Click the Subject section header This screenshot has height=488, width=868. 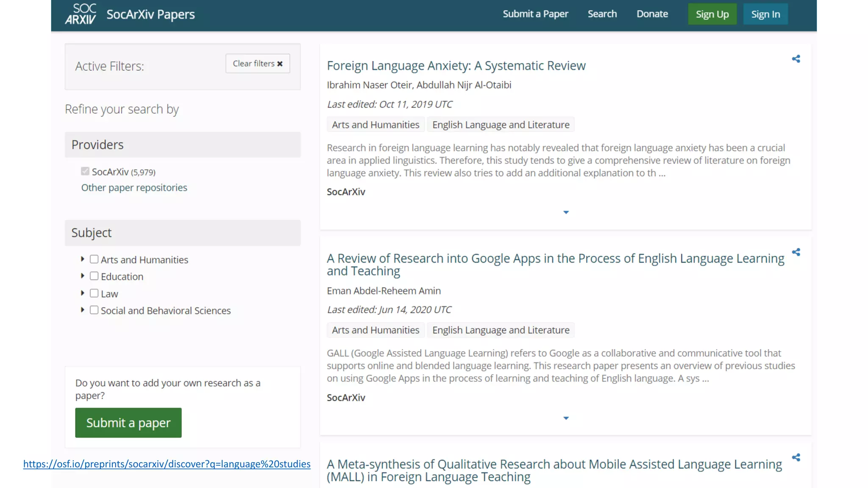click(183, 233)
